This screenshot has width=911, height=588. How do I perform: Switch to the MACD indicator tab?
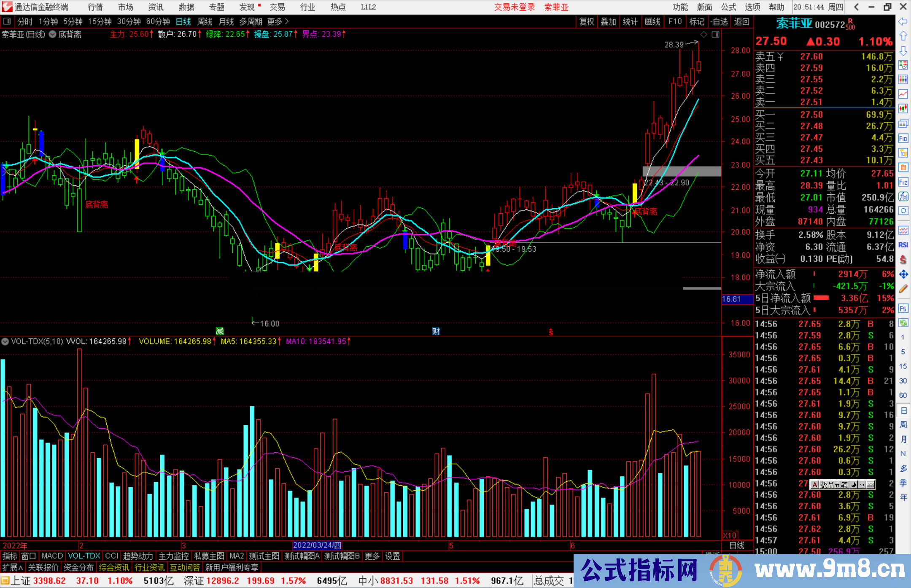[x=52, y=556]
